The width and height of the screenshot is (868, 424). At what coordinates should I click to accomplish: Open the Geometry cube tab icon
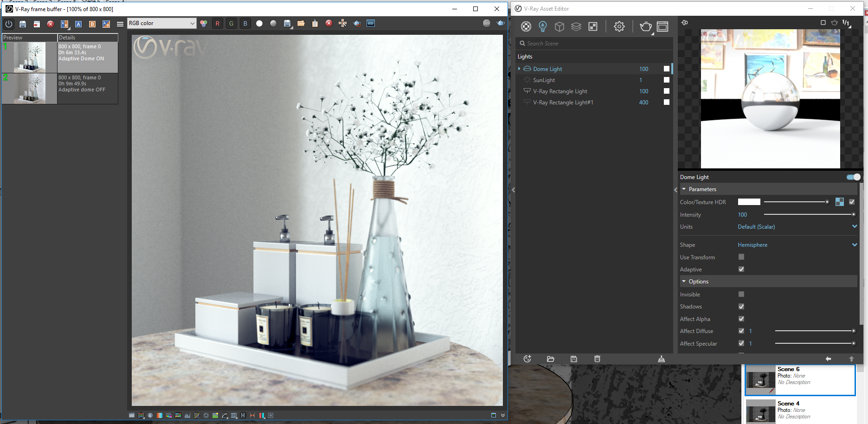click(x=559, y=26)
